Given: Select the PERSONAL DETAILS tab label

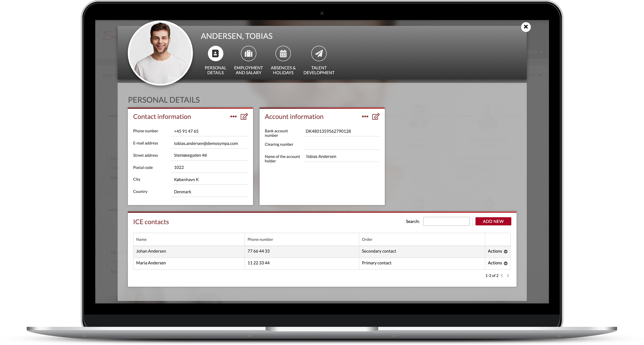Looking at the screenshot, I should pyautogui.click(x=215, y=70).
